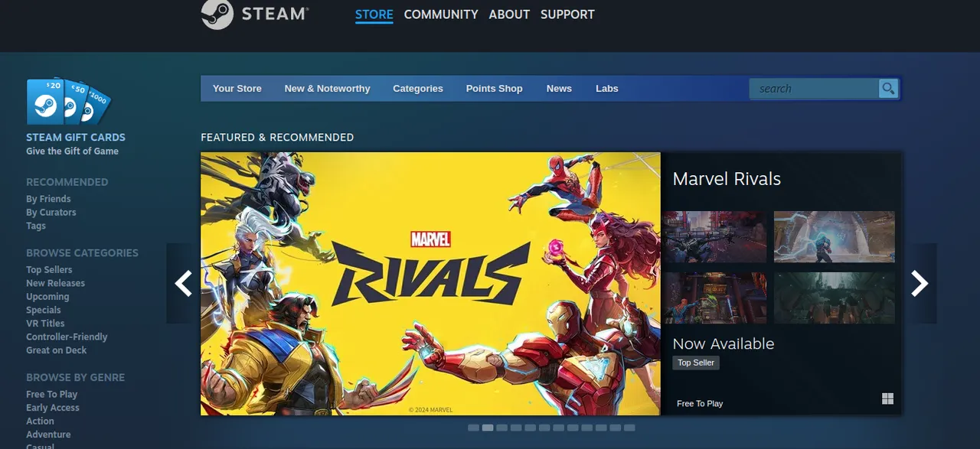Open the New & Noteworthy menu
Screen dimensions: 980x449
click(327, 89)
